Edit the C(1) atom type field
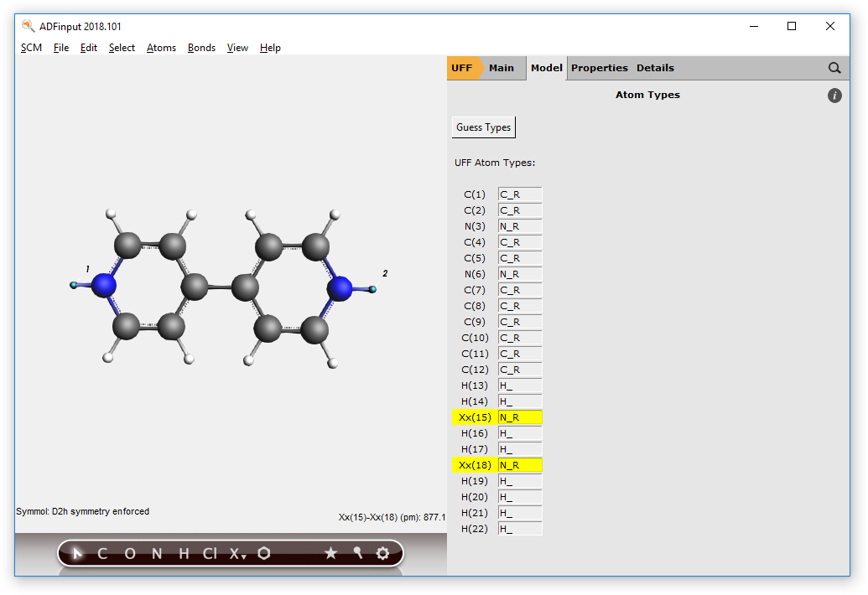Viewport: 868px width, 595px height. tap(520, 194)
